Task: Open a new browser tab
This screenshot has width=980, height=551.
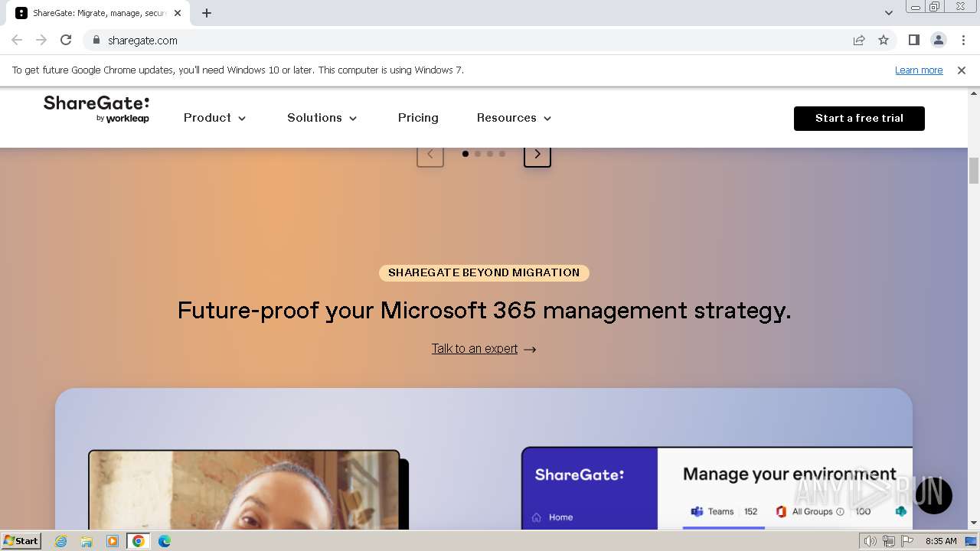Action: (x=207, y=13)
